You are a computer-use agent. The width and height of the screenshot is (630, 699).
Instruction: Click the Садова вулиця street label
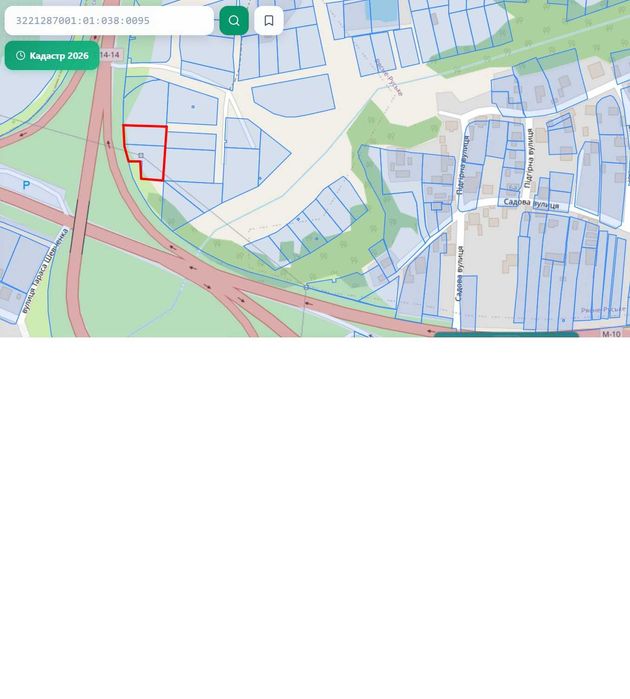pos(531,204)
